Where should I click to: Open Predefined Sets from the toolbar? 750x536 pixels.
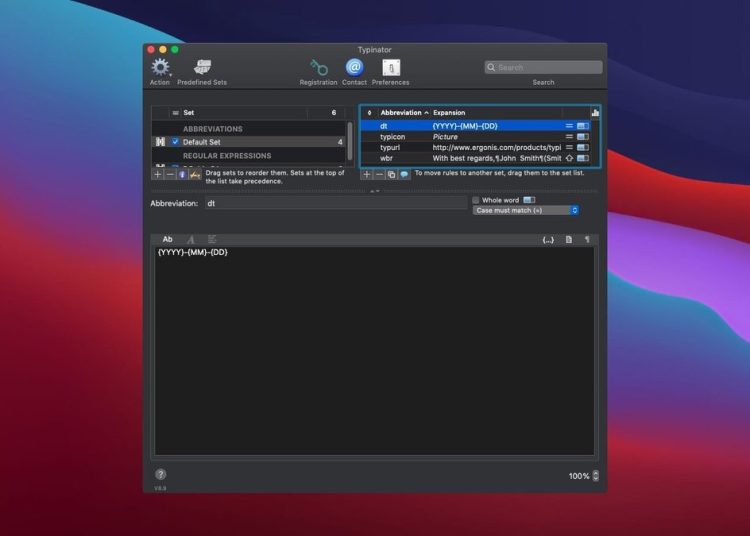(202, 67)
